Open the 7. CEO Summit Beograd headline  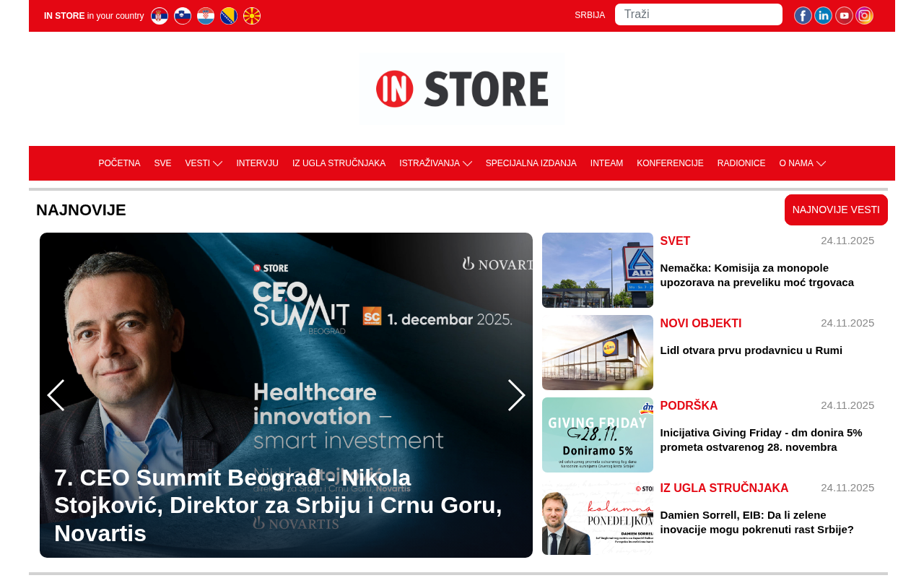click(278, 505)
